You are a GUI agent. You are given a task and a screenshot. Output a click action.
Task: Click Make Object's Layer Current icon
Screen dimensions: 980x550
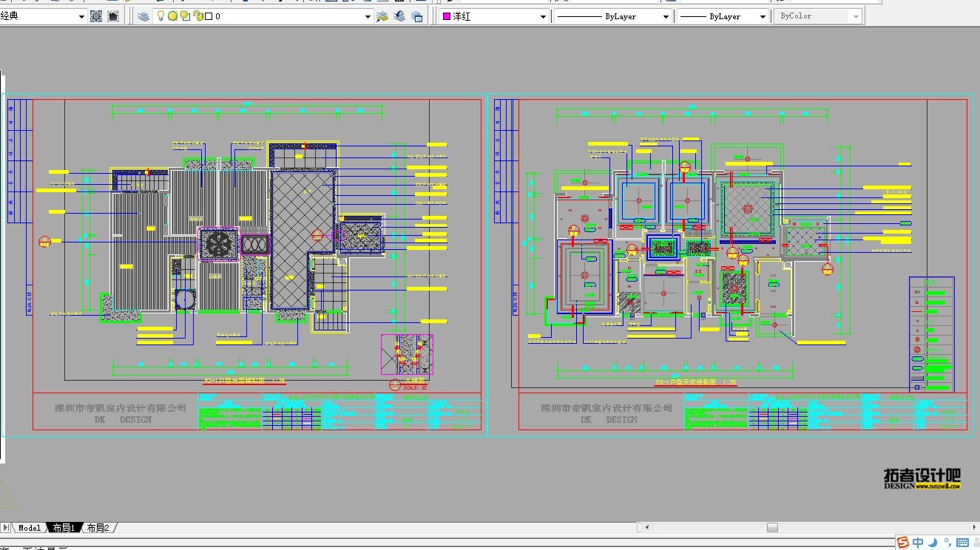pos(382,16)
